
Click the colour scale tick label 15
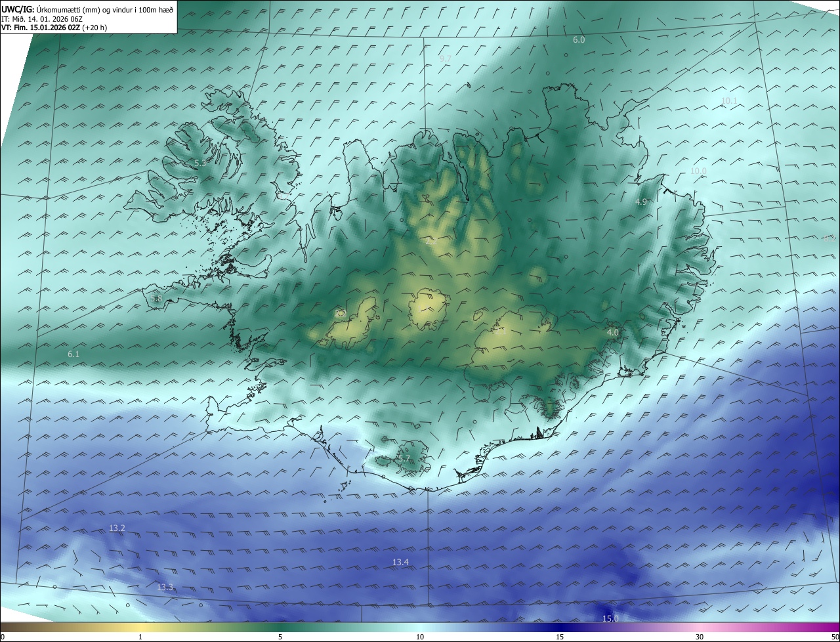(x=560, y=637)
